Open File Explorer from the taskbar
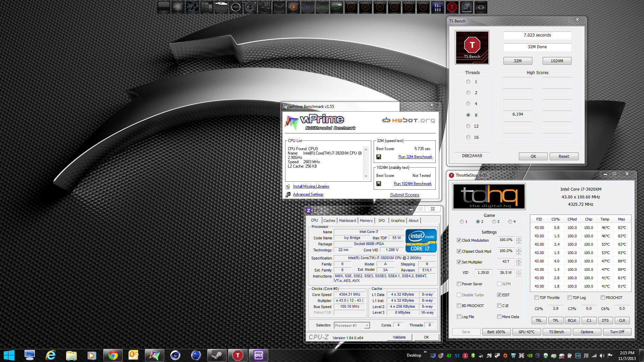644x362 pixels. (71, 355)
